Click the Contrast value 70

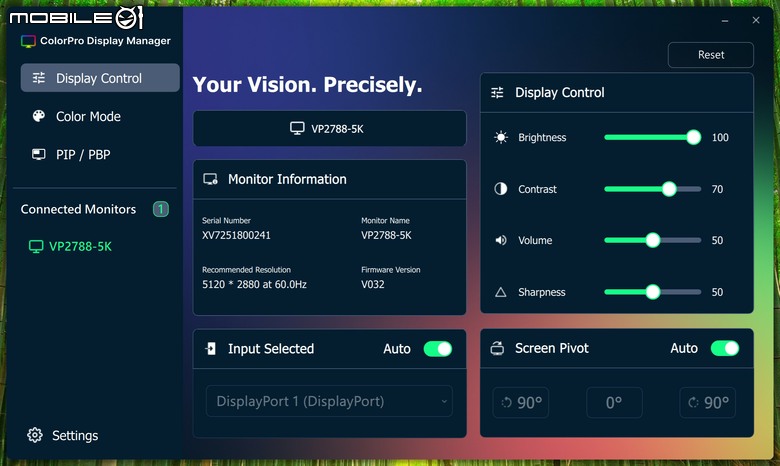(x=717, y=189)
